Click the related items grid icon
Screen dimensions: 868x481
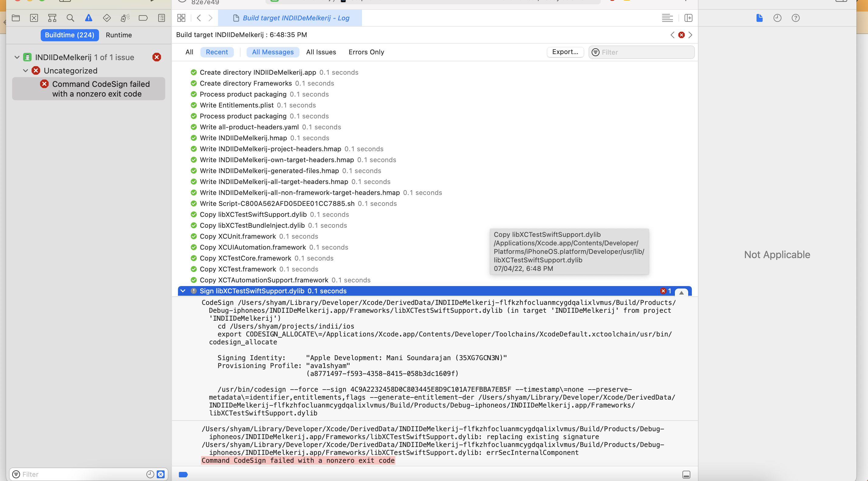point(181,18)
